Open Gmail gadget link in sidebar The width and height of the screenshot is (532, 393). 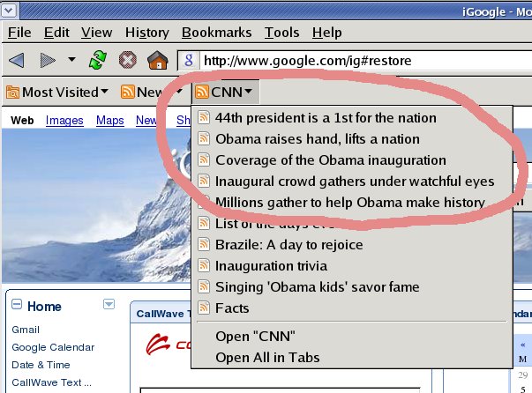pyautogui.click(x=26, y=330)
